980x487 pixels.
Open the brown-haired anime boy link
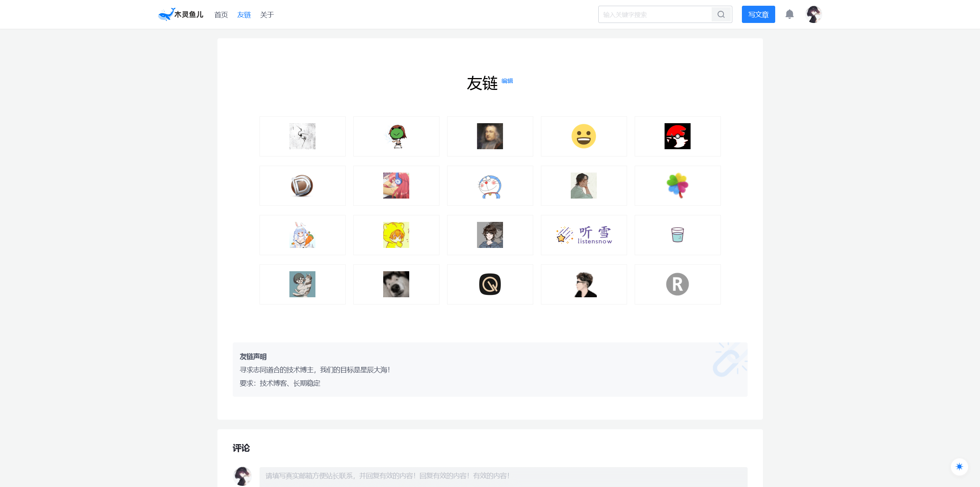point(490,235)
